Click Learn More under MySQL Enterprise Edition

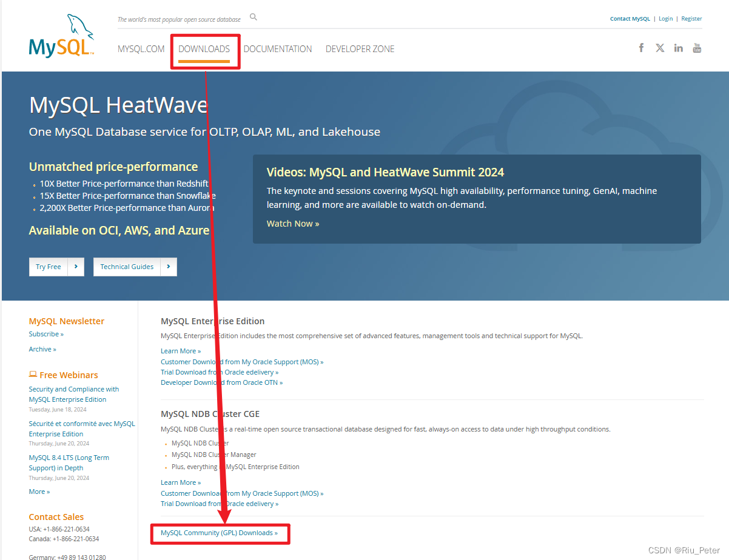pyautogui.click(x=181, y=351)
